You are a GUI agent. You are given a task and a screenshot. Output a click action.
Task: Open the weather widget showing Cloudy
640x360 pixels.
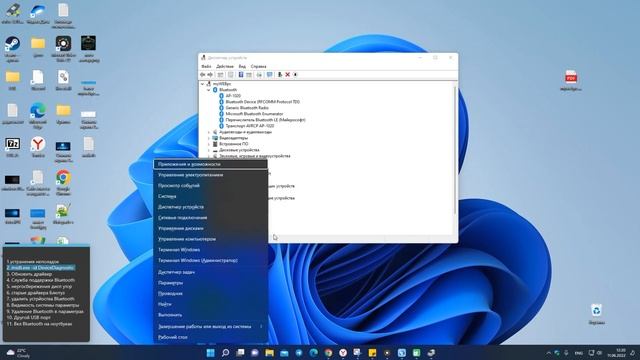pos(18,353)
